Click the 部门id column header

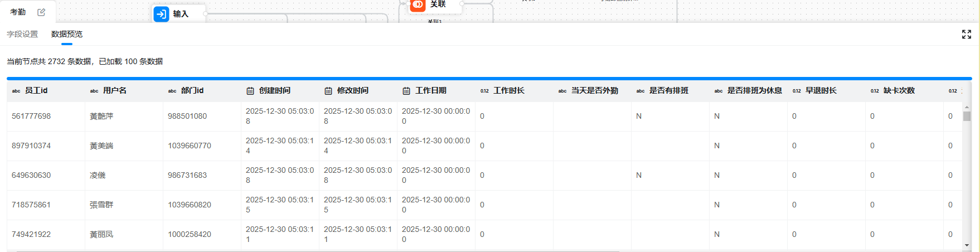pos(202,90)
